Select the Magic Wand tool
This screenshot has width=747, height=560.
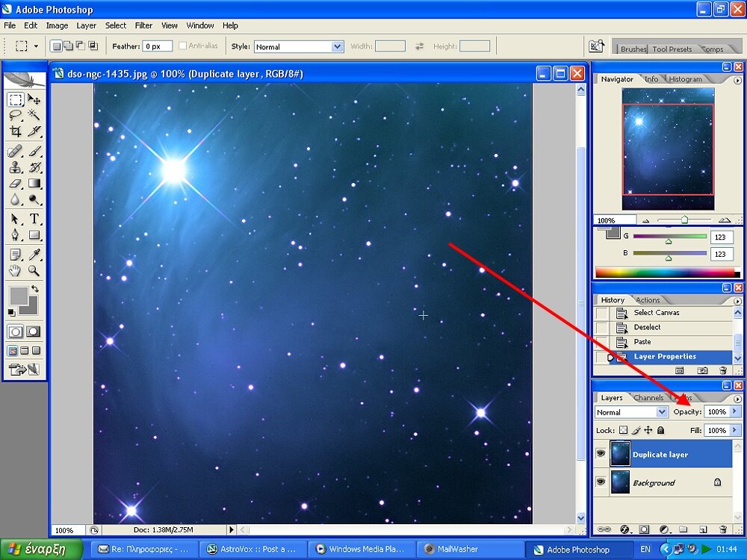pyautogui.click(x=34, y=115)
